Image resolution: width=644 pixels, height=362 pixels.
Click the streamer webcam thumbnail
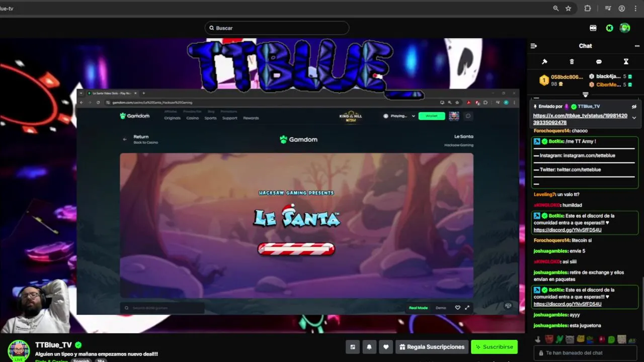click(x=35, y=307)
